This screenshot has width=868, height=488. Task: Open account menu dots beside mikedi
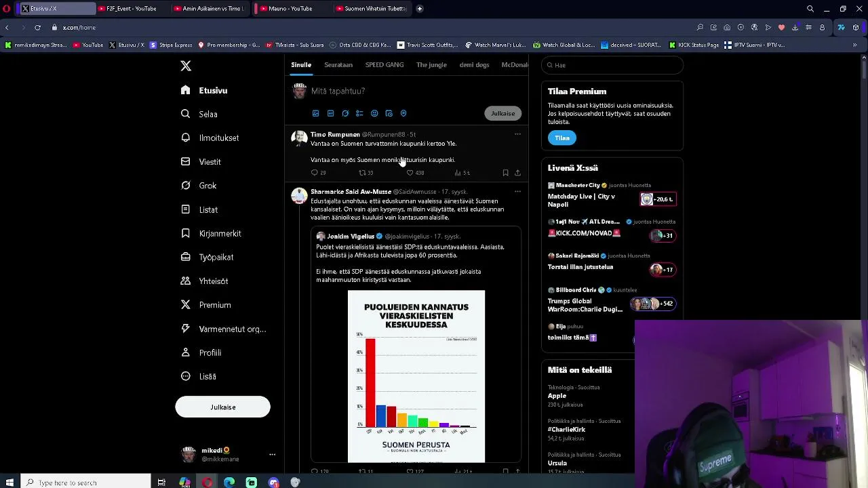click(x=272, y=454)
